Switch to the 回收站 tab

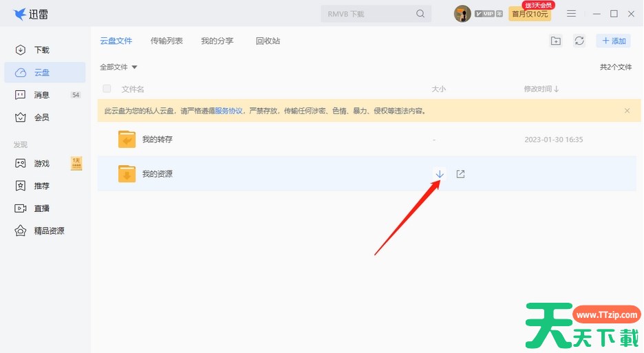click(268, 41)
